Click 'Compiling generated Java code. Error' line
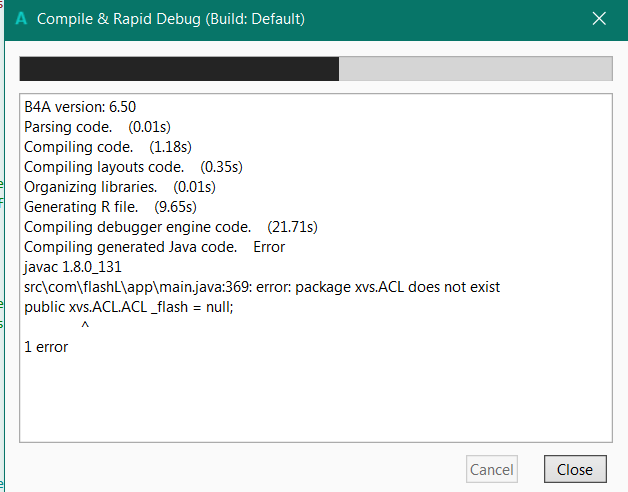 (x=154, y=247)
